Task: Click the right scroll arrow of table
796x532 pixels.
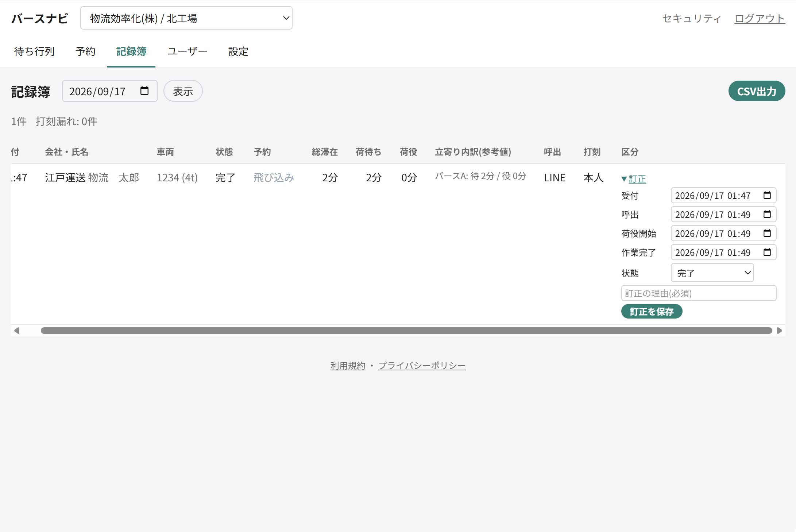Action: 780,331
